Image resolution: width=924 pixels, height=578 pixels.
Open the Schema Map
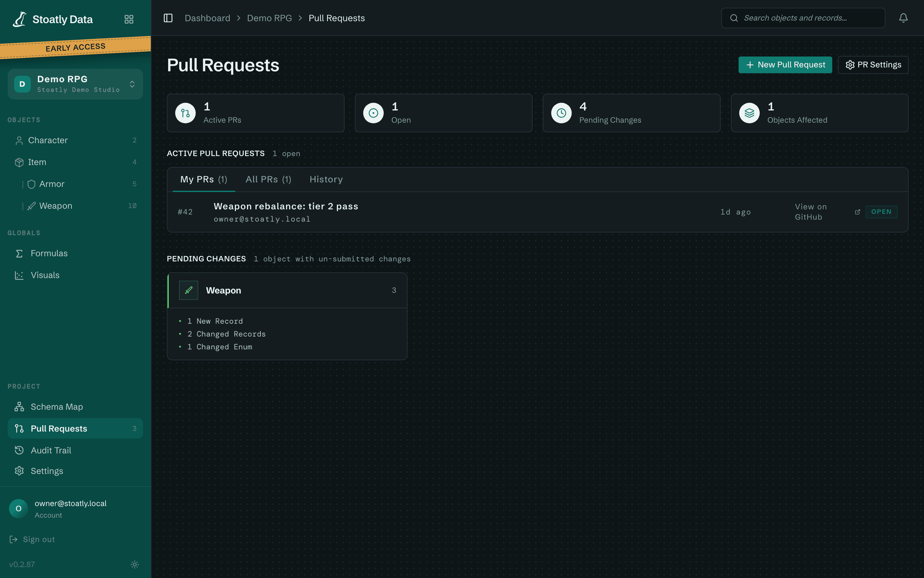pos(75,407)
